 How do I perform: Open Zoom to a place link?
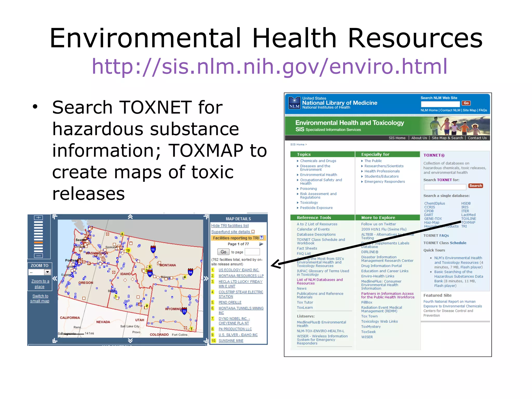pos(40,284)
